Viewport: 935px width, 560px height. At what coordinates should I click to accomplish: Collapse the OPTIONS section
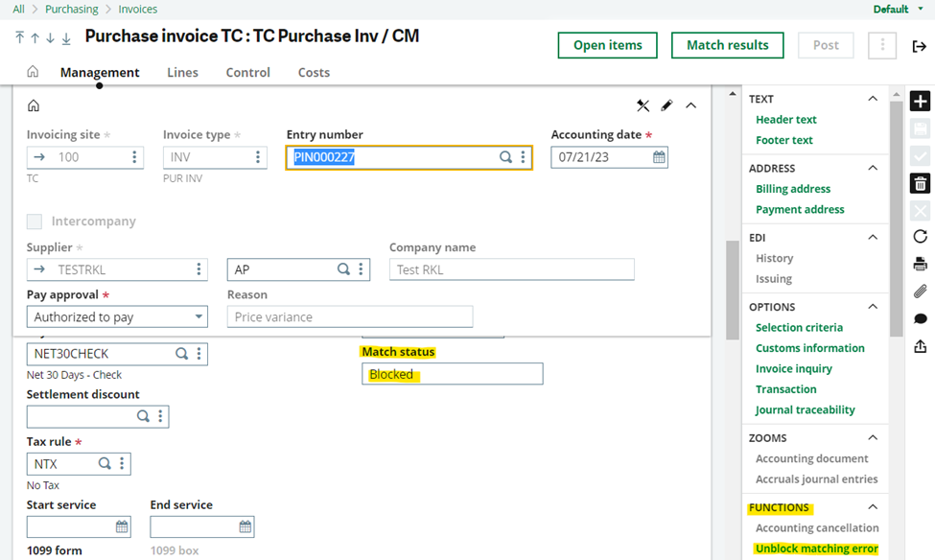point(872,306)
